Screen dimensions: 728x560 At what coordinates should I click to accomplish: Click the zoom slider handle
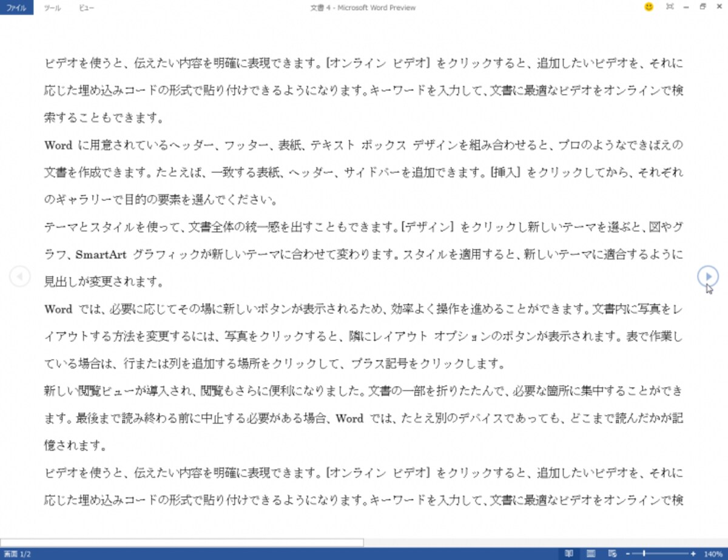(644, 553)
